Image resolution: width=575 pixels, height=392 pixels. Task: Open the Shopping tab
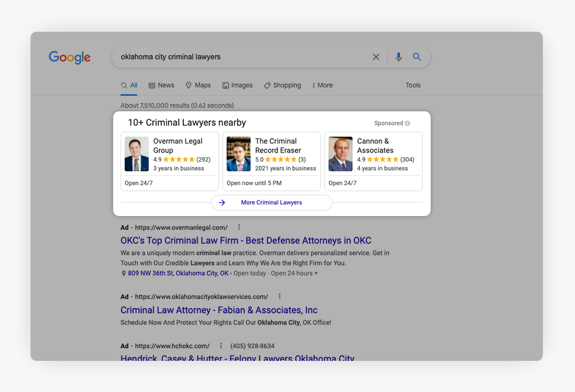pos(283,86)
